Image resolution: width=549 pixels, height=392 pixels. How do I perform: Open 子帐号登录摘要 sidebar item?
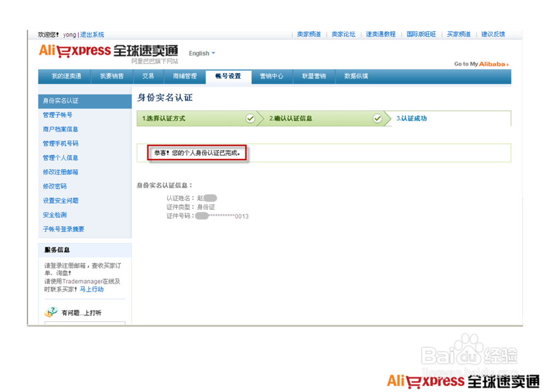coord(63,229)
